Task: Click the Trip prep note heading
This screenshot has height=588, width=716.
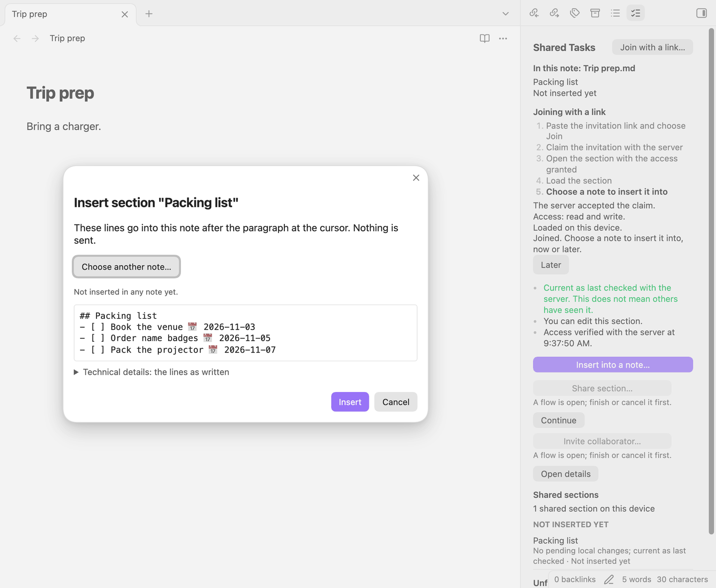Action: (60, 93)
